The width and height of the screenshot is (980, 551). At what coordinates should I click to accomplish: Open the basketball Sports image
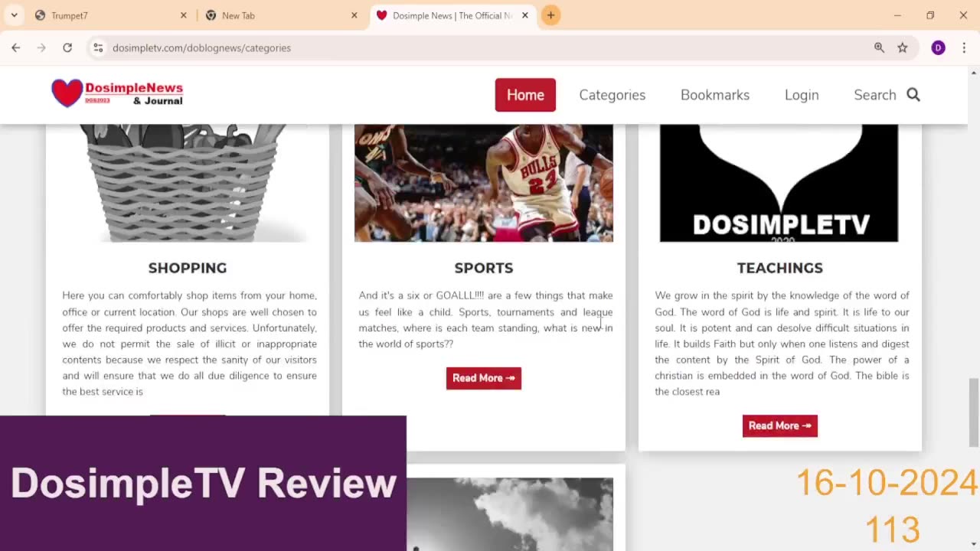click(484, 183)
